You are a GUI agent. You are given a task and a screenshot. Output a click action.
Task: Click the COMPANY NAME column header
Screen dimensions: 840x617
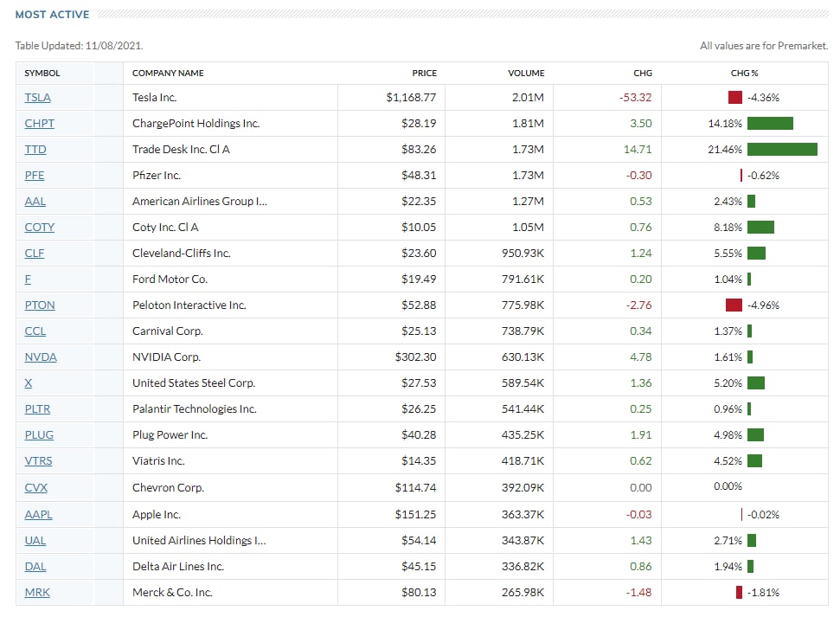coord(168,73)
